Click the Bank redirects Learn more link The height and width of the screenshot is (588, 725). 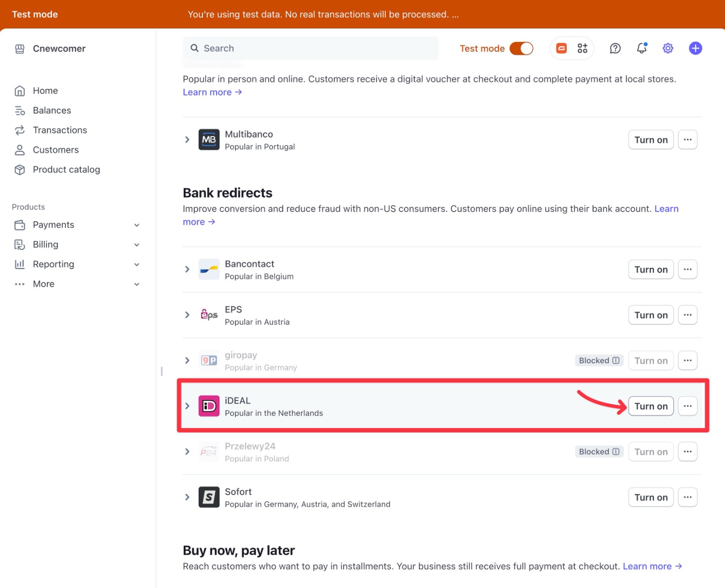click(667, 209)
